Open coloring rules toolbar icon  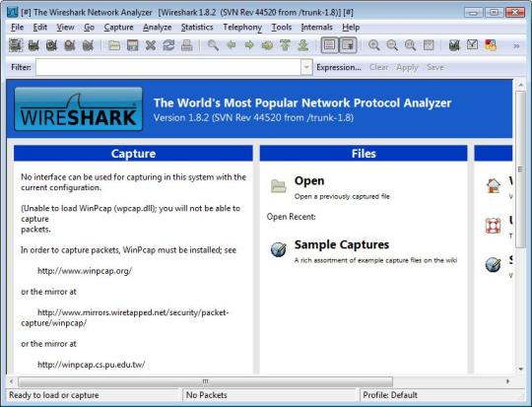pyautogui.click(x=491, y=44)
